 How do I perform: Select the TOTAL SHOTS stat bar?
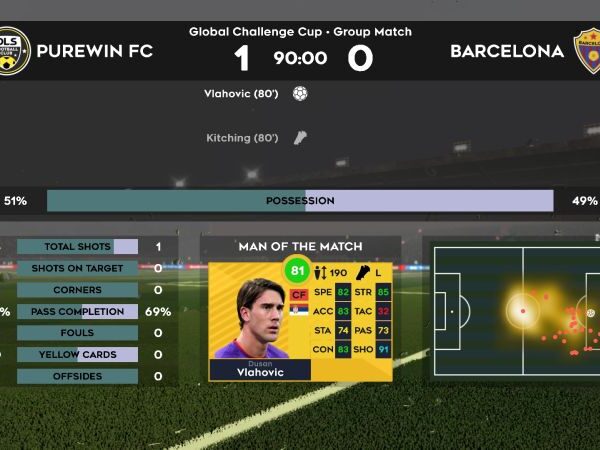tap(77, 246)
